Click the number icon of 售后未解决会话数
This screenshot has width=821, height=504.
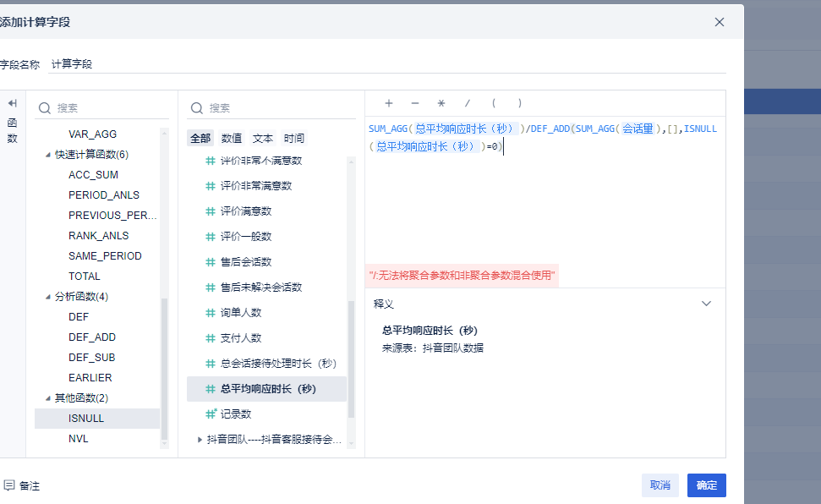tap(211, 288)
